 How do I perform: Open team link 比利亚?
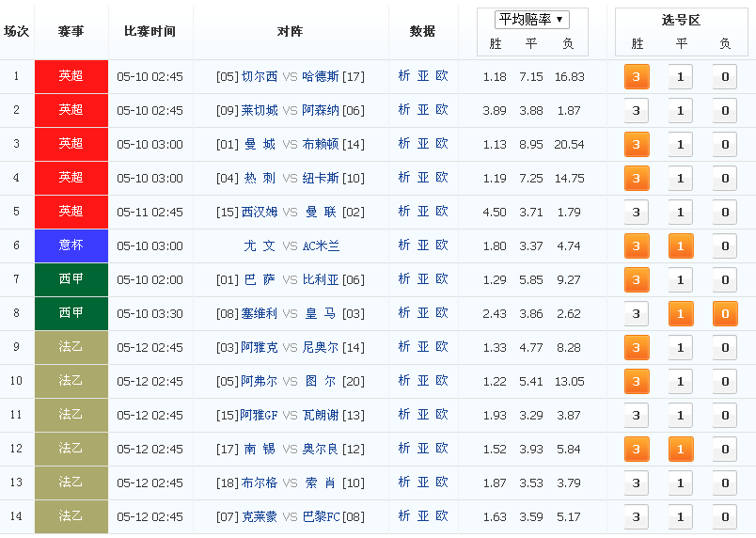(321, 279)
